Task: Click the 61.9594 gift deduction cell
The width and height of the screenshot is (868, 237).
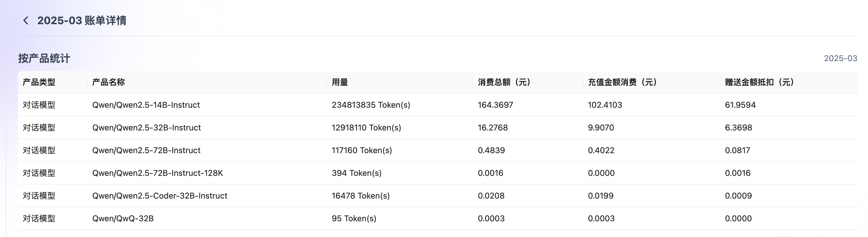Action: 740,105
